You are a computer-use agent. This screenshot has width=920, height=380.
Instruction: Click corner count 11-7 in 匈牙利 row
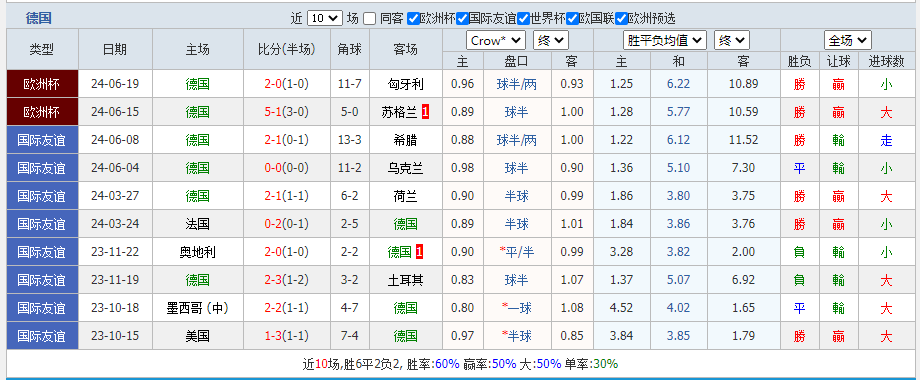point(350,84)
